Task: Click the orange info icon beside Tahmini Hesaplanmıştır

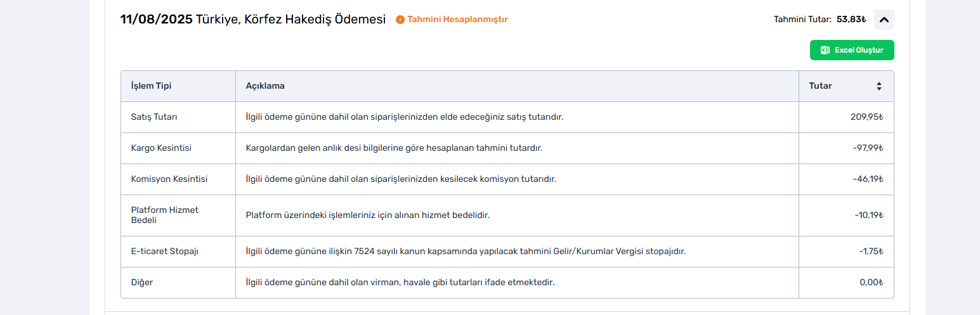Action: [400, 20]
